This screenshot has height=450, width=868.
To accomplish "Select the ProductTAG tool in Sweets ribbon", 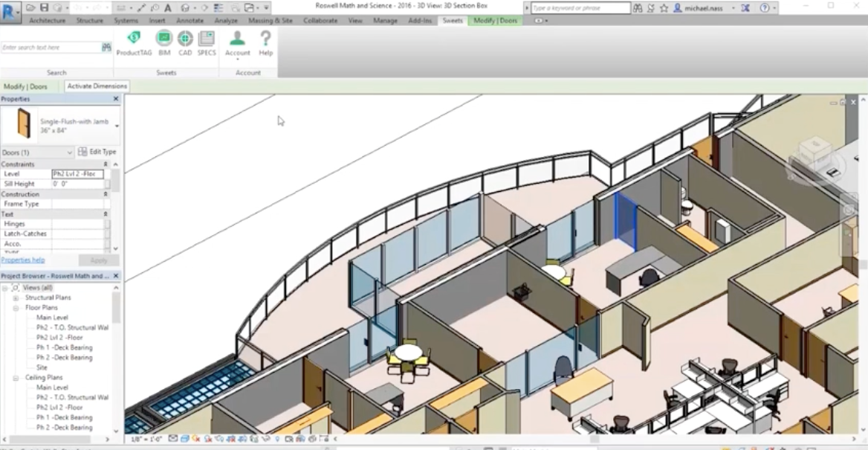I will [134, 45].
